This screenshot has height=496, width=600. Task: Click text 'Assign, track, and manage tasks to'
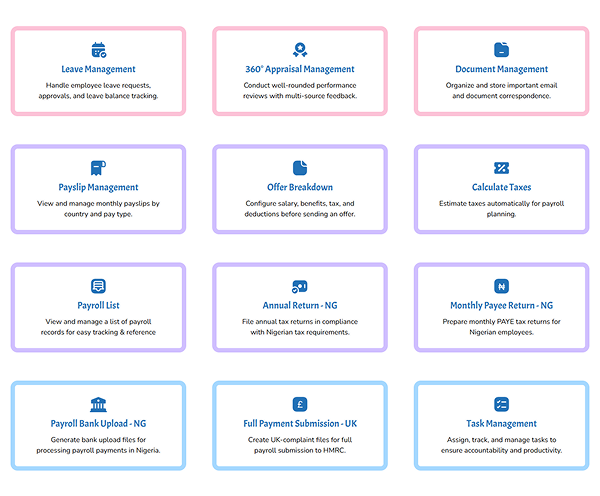tap(501, 440)
